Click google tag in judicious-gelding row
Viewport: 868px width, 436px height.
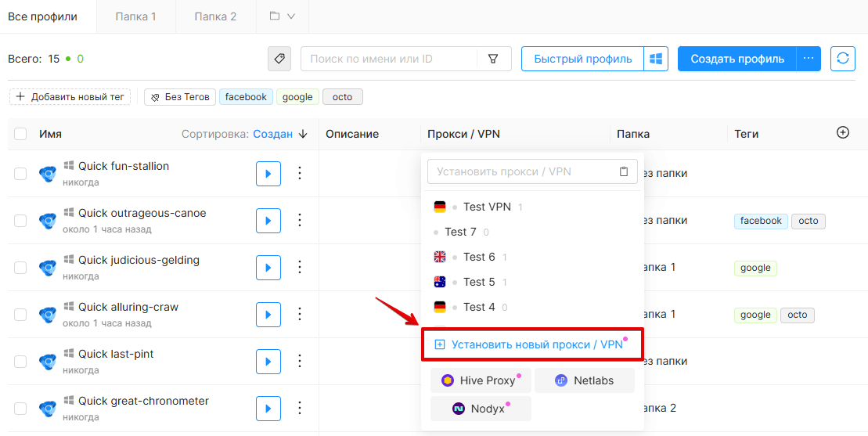(755, 268)
